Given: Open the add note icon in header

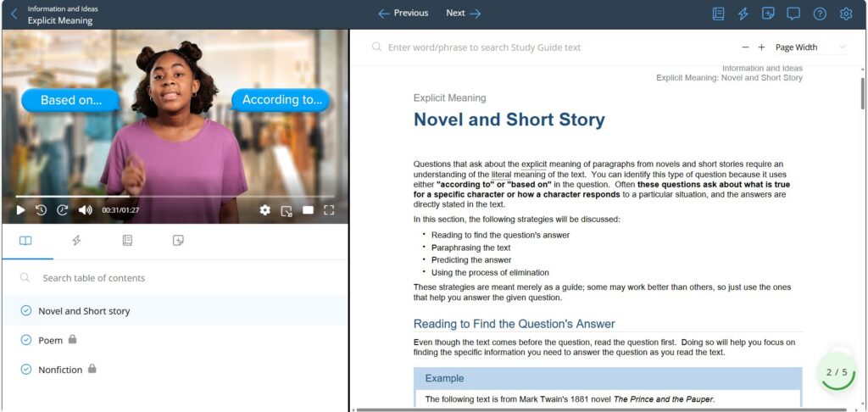Looking at the screenshot, I should click(768, 14).
